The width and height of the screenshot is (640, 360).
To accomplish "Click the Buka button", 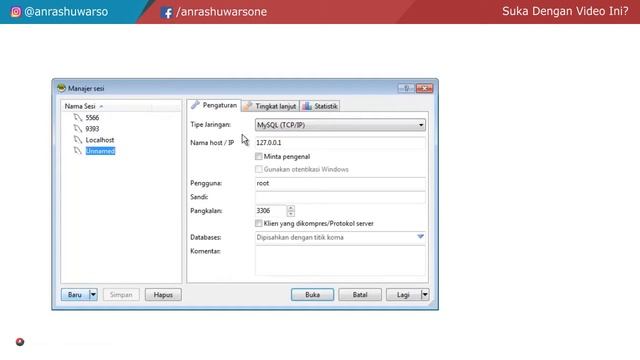I will tap(312, 295).
